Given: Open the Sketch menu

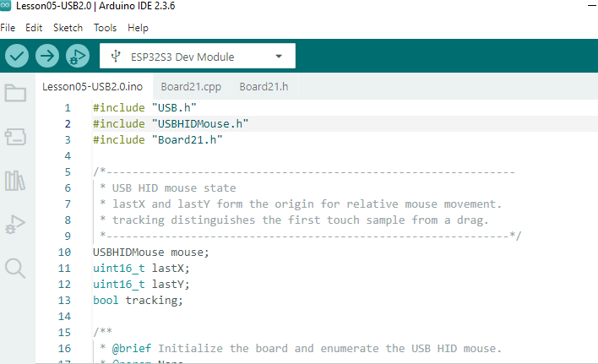Looking at the screenshot, I should click(68, 28).
